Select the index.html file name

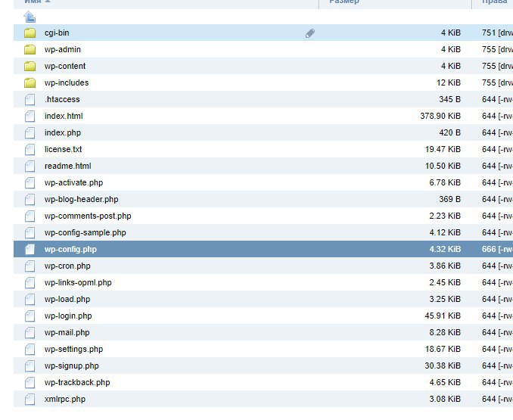click(64, 116)
